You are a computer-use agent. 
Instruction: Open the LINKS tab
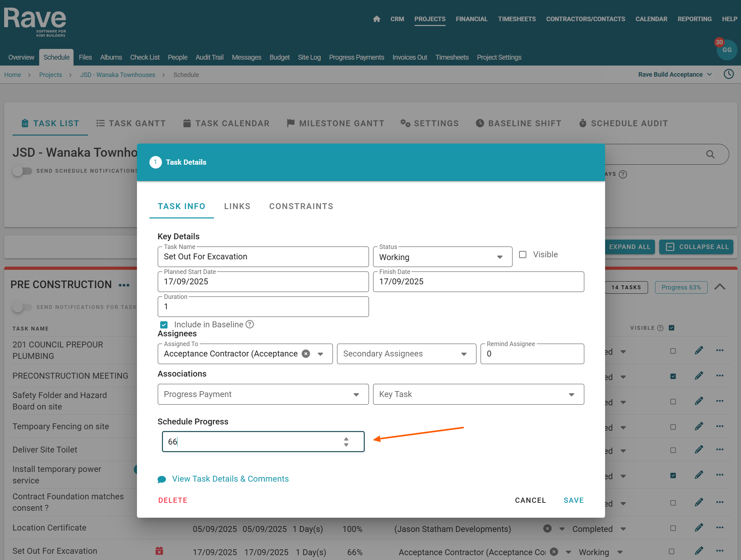237,206
